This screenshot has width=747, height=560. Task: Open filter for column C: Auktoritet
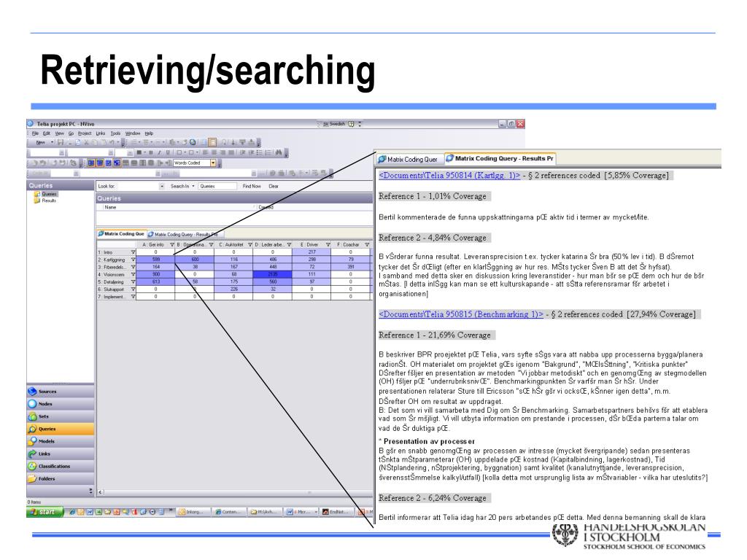[x=249, y=245]
